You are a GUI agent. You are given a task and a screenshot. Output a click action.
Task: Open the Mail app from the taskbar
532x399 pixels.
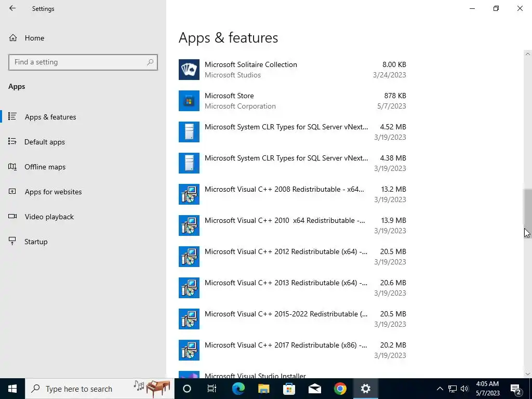click(x=314, y=389)
